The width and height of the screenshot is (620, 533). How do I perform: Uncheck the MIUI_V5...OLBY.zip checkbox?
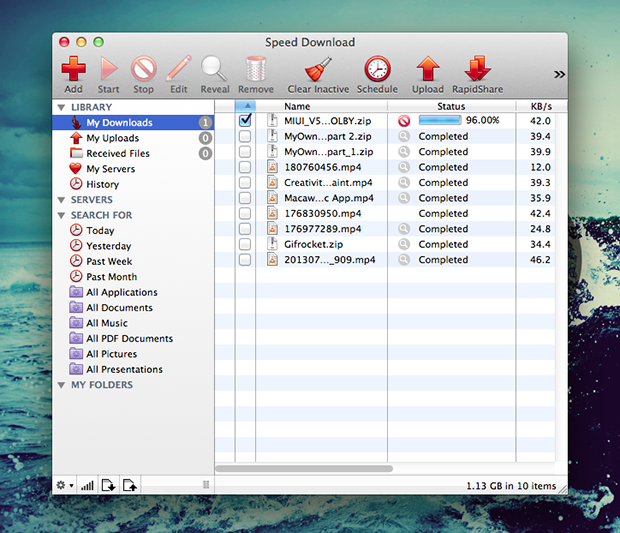coord(245,121)
